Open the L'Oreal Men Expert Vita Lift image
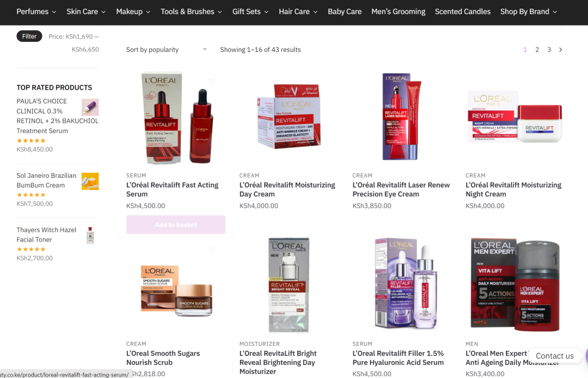Viewport: 588px width, 378px height. point(515,284)
